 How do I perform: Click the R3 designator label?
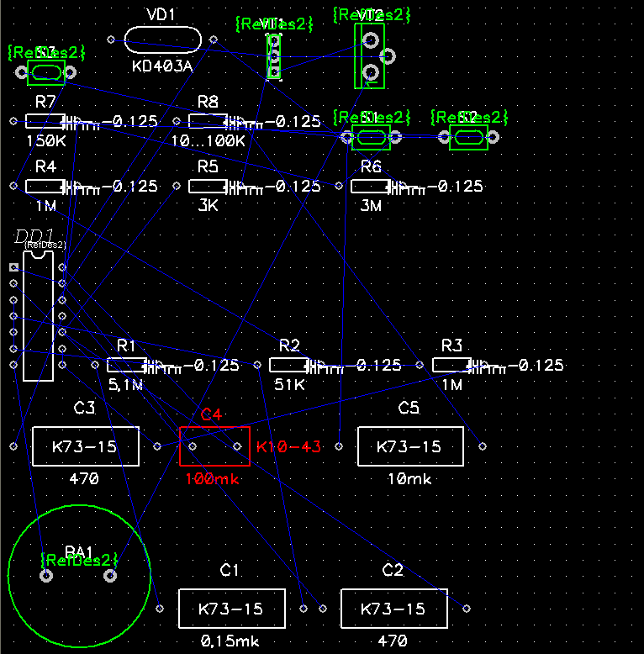coord(451,345)
